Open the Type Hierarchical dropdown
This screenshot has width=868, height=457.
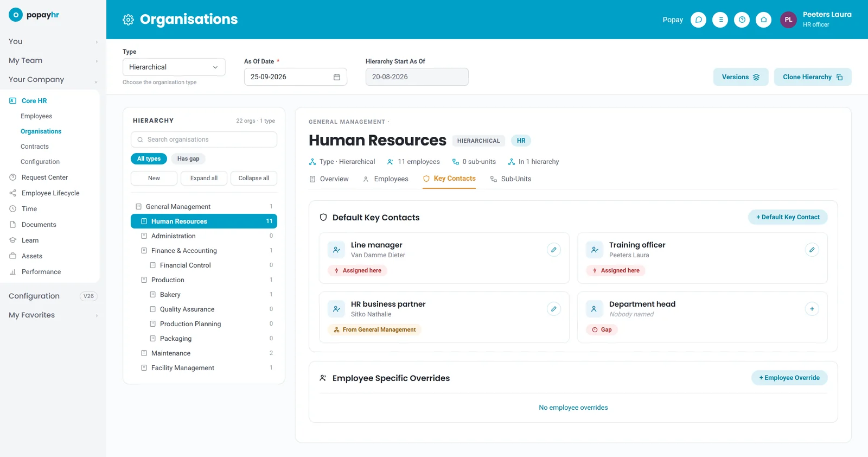tap(174, 67)
